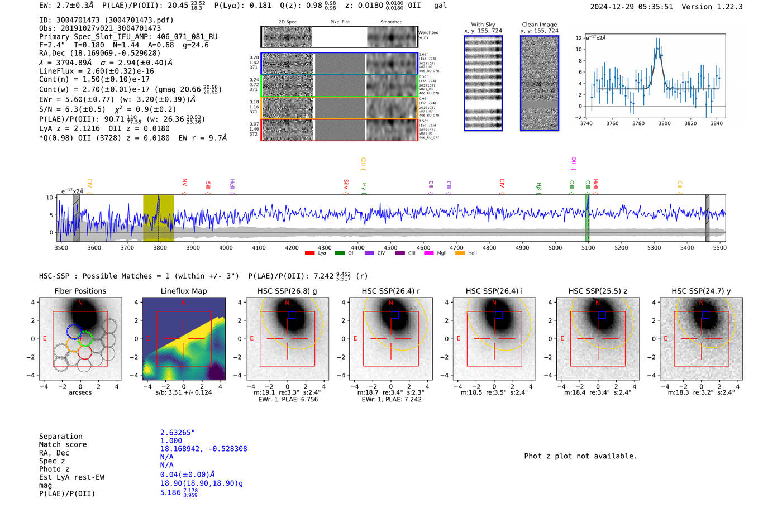Screen dimensions: 782x532
Task: Click the Primary Spec_Slot_IFU_AMP 406_071_081_RU text
Action: point(128,37)
